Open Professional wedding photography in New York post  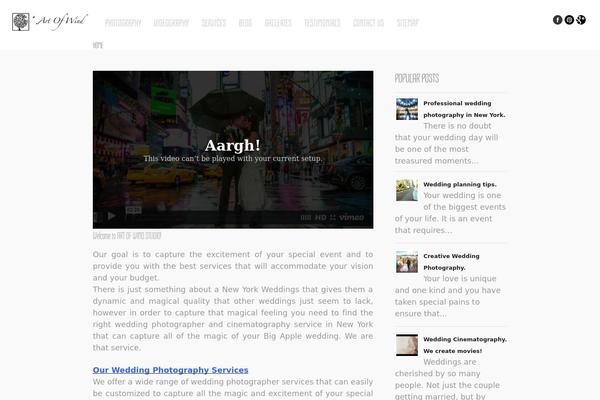[x=464, y=109]
